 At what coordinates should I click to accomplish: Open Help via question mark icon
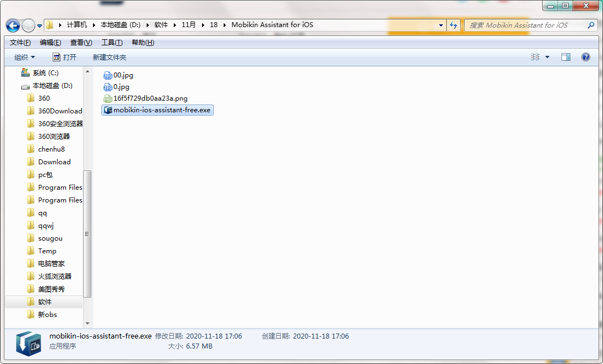(x=585, y=58)
